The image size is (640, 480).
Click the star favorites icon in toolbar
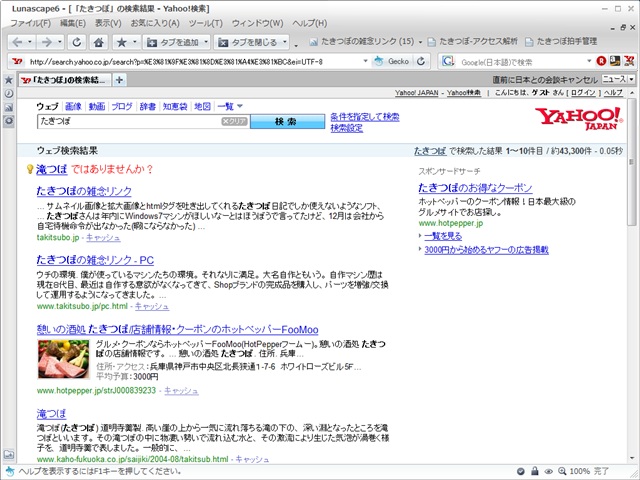click(122, 43)
